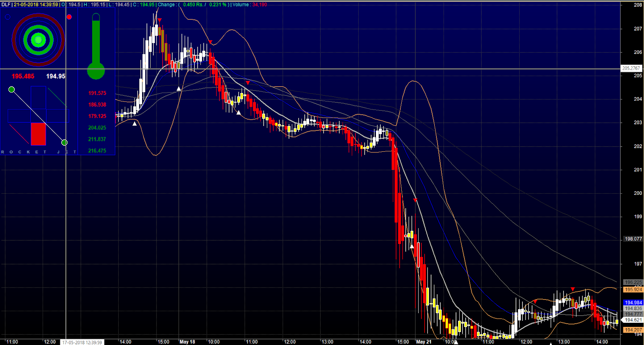Click the 205.2767 crosshair price label
644x345 pixels.
tap(631, 68)
